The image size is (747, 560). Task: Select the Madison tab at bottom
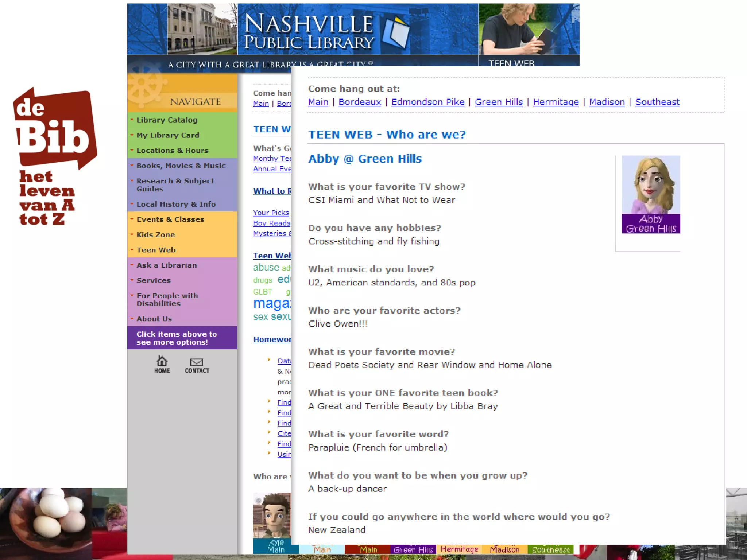[x=505, y=549]
